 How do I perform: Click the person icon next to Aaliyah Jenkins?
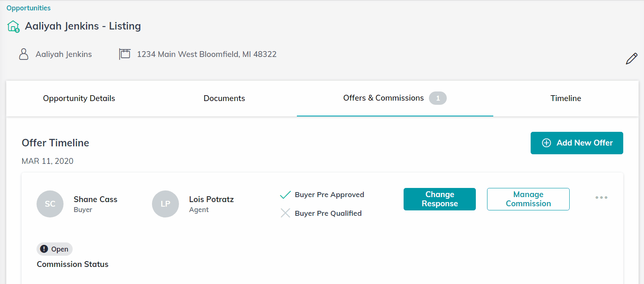(x=24, y=54)
